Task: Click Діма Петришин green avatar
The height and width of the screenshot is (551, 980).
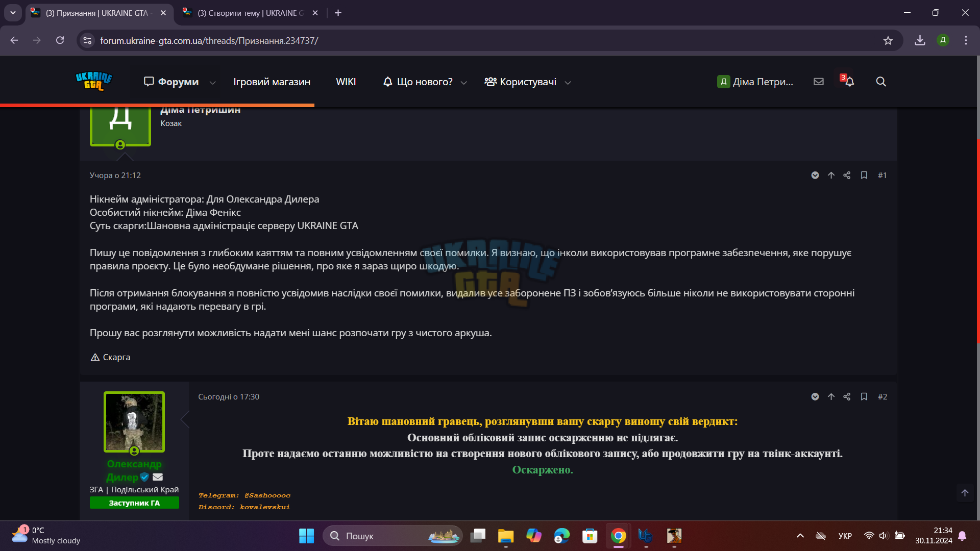Action: pyautogui.click(x=120, y=127)
